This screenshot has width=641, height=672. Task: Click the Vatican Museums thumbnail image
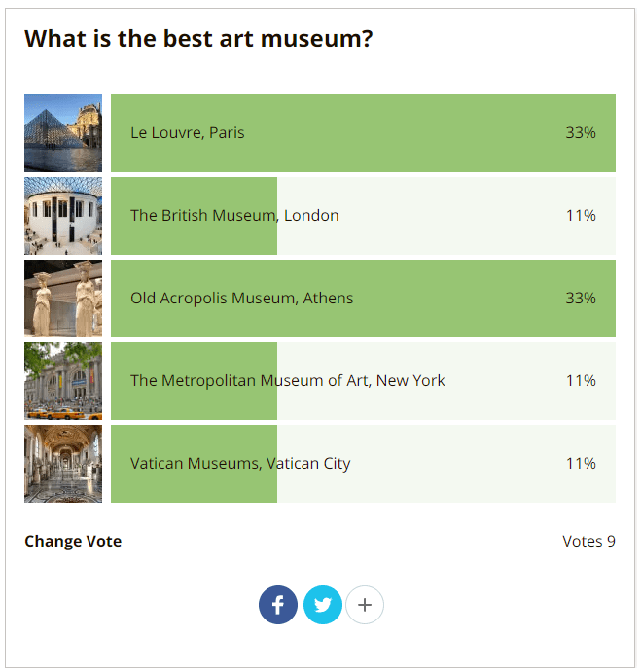coord(63,464)
